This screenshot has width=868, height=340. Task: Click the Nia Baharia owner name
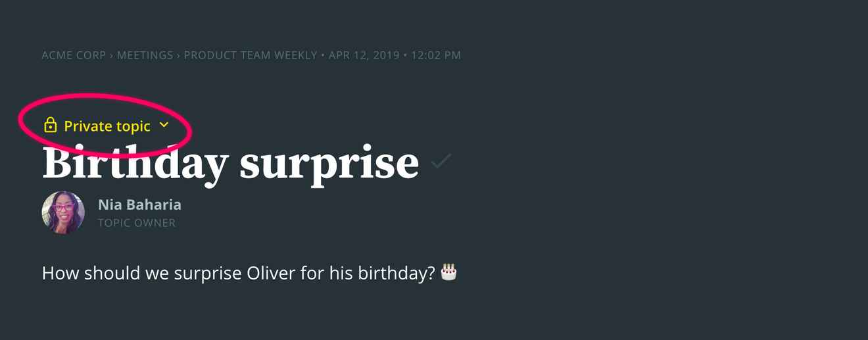(139, 205)
